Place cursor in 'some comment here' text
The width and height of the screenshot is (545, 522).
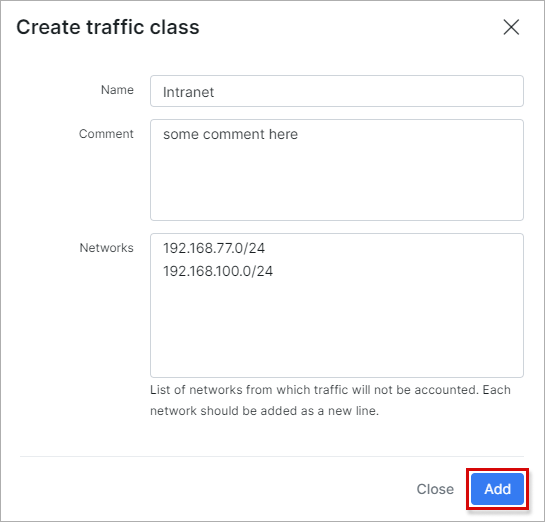pyautogui.click(x=230, y=134)
